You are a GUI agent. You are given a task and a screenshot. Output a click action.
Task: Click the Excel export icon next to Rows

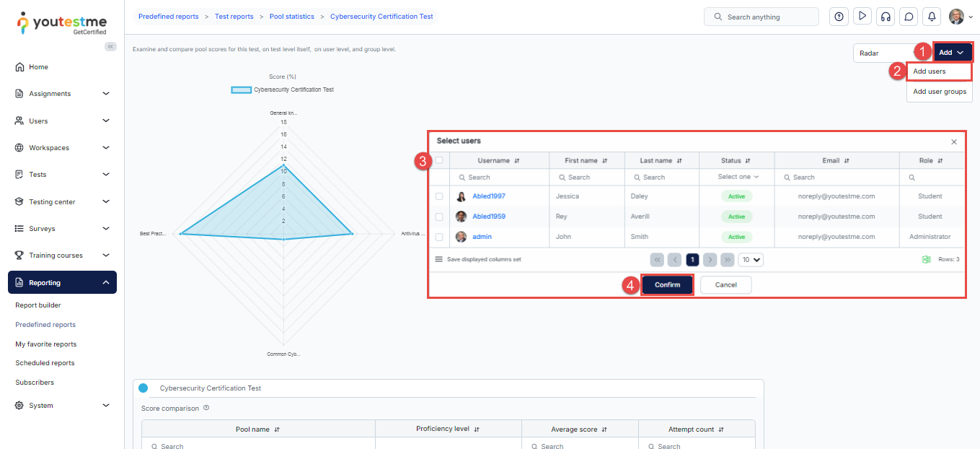[926, 259]
